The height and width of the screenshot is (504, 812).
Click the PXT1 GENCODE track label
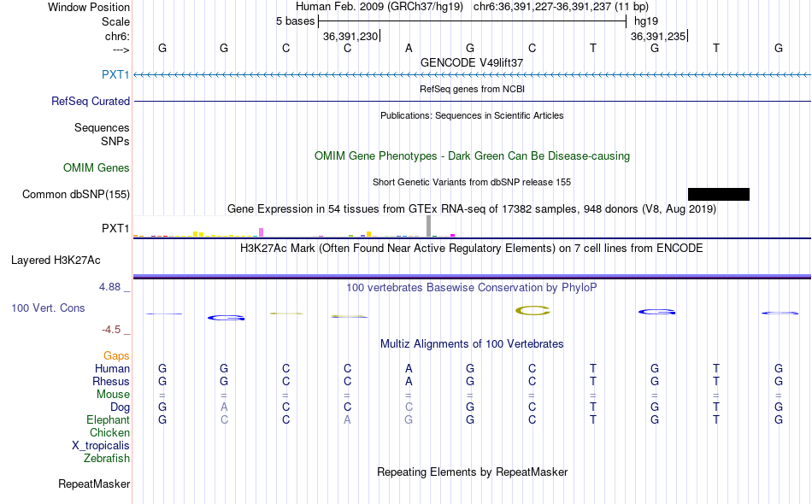115,74
